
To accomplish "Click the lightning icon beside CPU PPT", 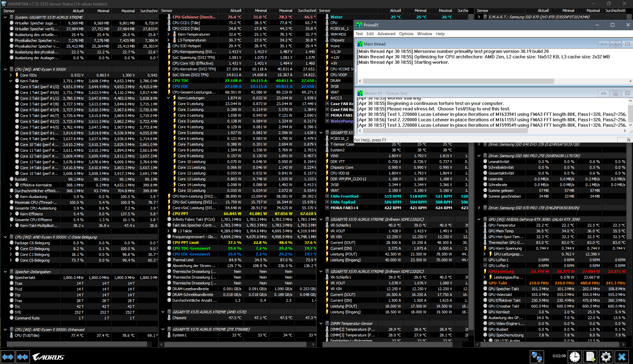I will click(169, 214).
